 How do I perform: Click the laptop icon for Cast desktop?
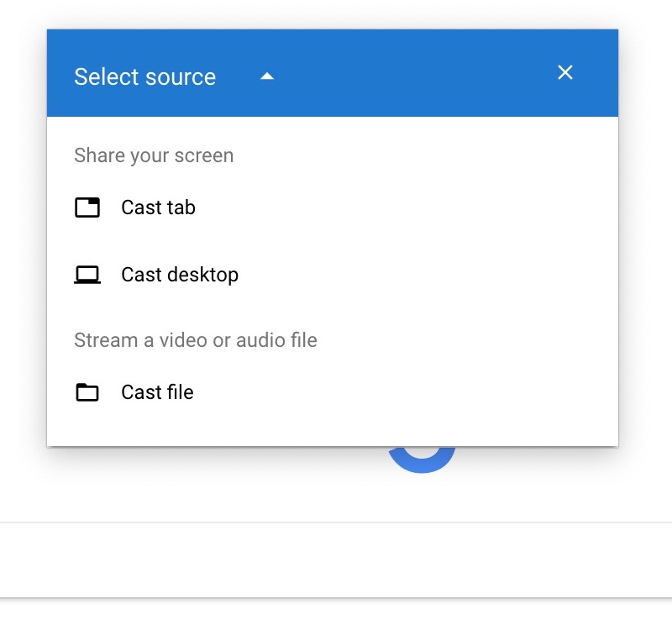pos(87,275)
